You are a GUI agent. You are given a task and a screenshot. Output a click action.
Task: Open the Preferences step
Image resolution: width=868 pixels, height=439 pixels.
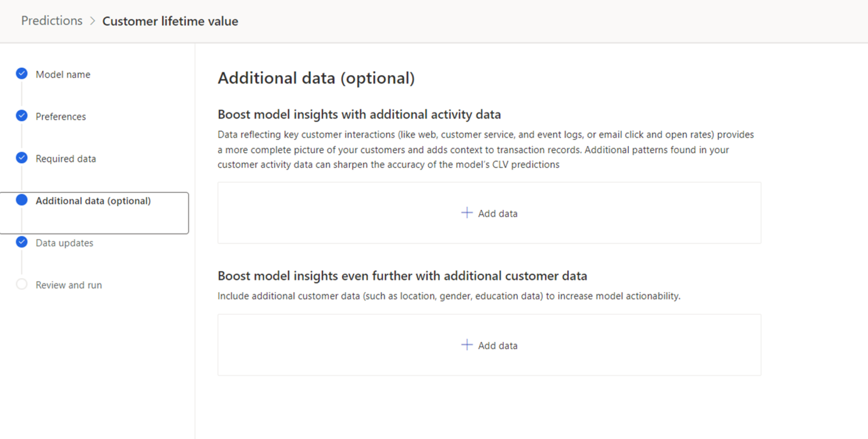(60, 116)
